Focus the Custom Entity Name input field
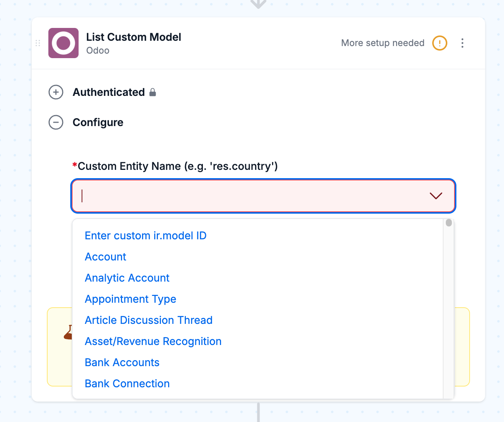Image resolution: width=504 pixels, height=422 pixels. [x=263, y=196]
